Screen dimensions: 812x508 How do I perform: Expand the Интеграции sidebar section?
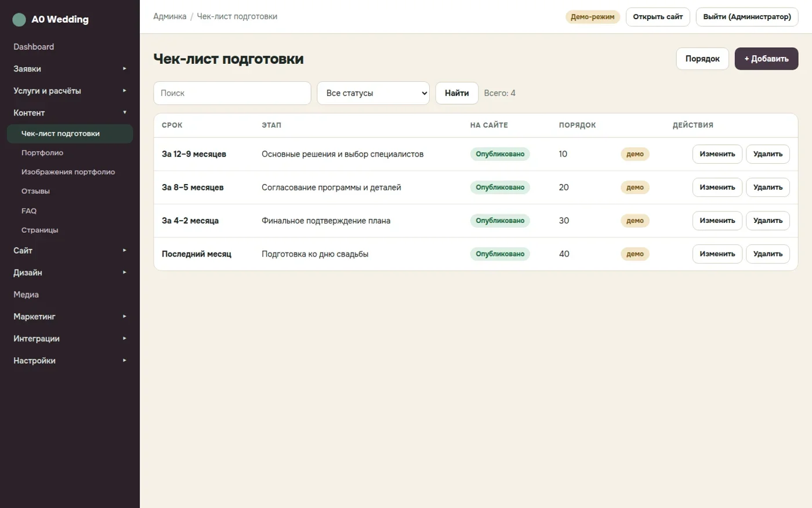coord(70,338)
